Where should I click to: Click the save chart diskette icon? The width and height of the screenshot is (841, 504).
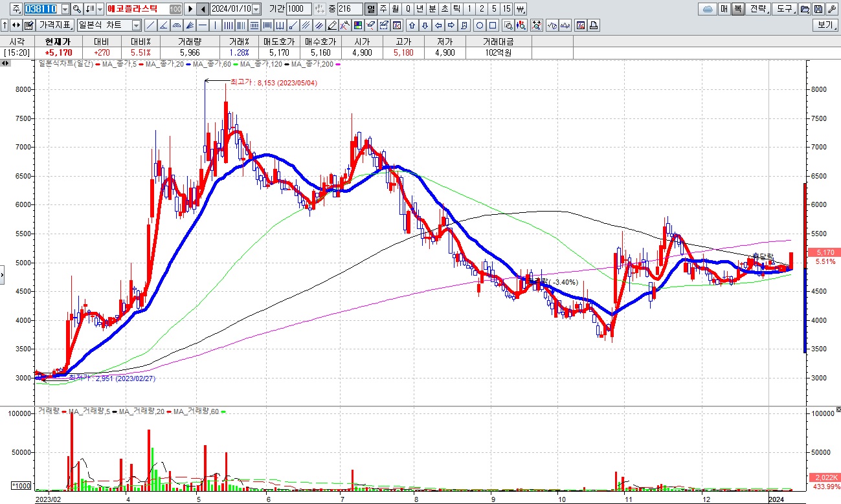(818, 9)
